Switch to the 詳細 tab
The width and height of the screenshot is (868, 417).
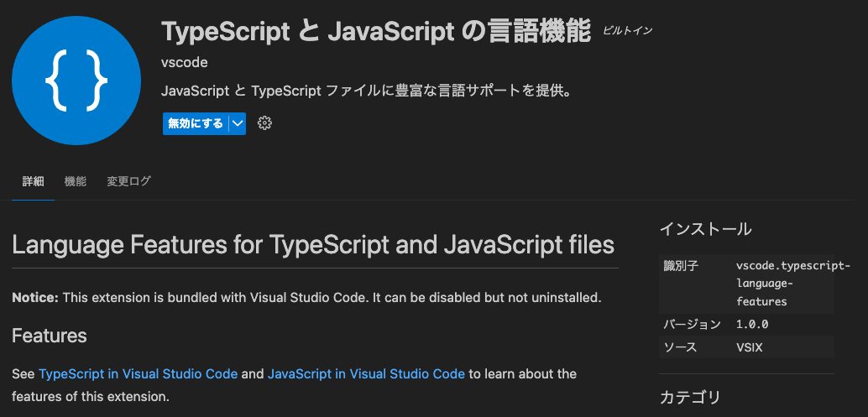(x=34, y=181)
